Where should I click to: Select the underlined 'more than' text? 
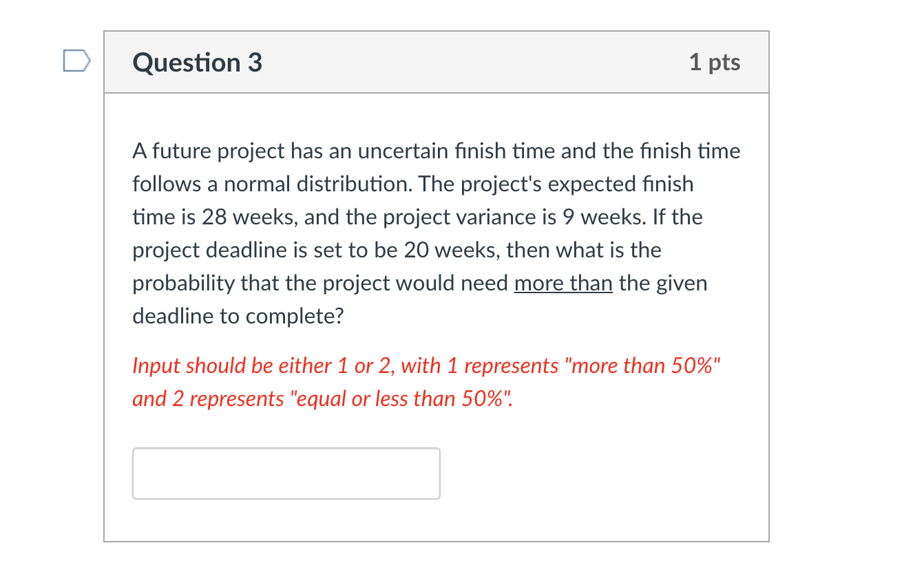coord(563,283)
